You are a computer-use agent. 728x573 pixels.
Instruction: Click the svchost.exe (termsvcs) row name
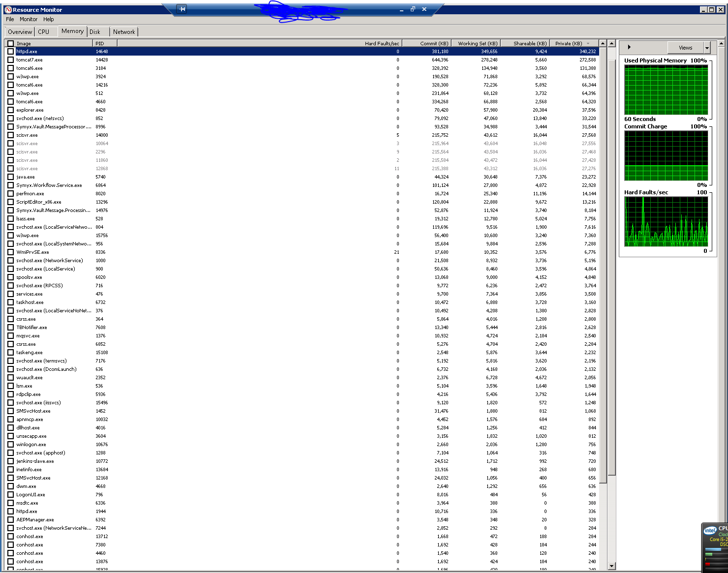coord(41,361)
